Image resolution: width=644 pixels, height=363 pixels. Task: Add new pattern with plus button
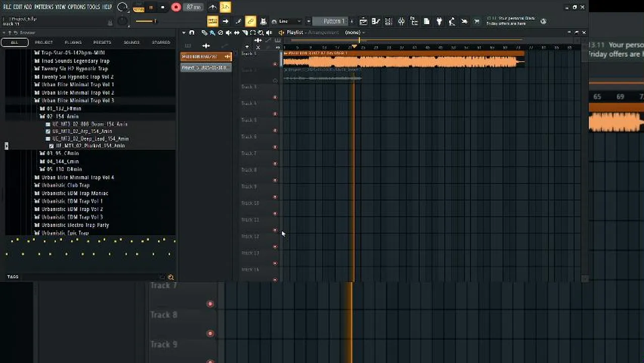click(352, 21)
